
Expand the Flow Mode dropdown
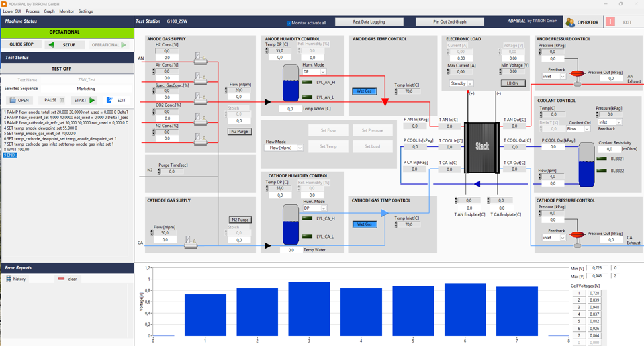pos(284,148)
